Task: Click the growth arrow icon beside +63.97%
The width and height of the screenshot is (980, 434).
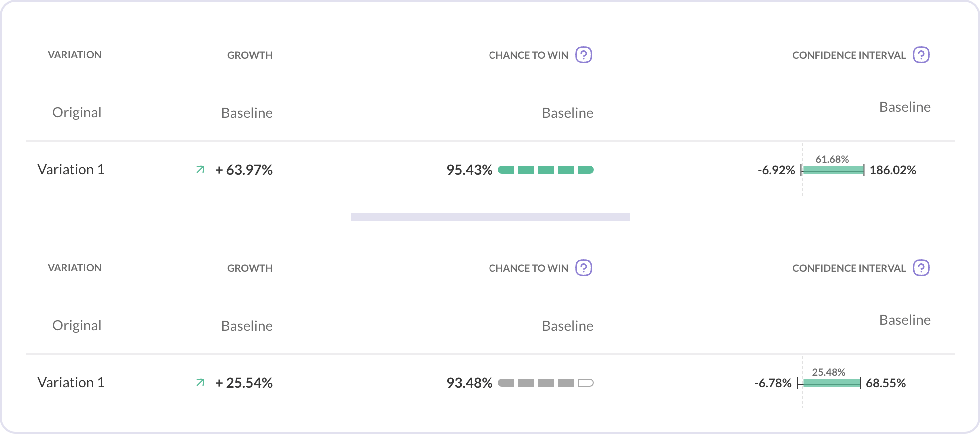Action: (200, 170)
